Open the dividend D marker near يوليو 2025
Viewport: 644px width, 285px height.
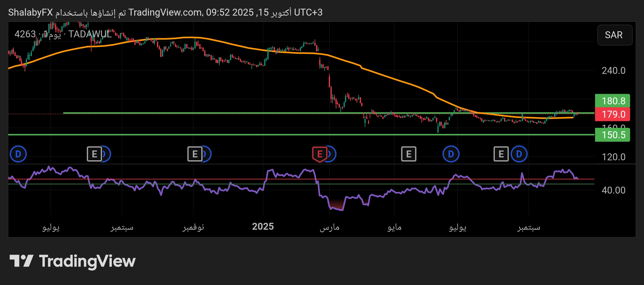pyautogui.click(x=451, y=154)
